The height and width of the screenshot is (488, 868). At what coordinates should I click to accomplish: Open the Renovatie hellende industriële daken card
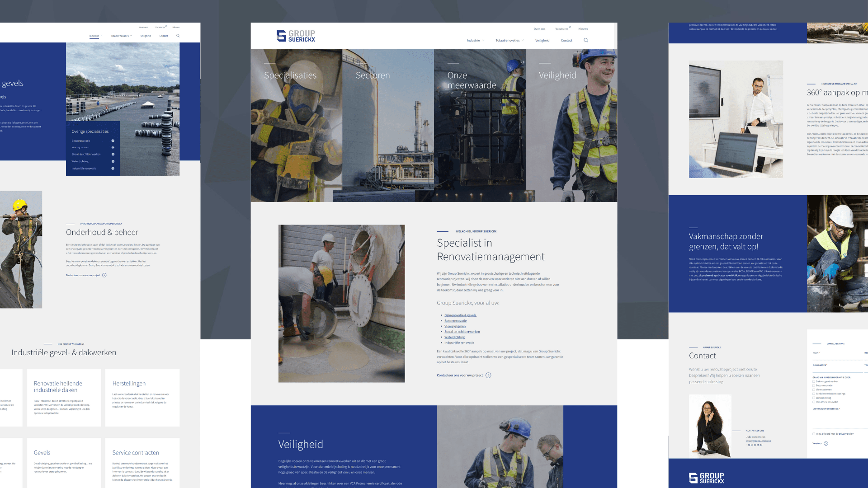[64, 398]
